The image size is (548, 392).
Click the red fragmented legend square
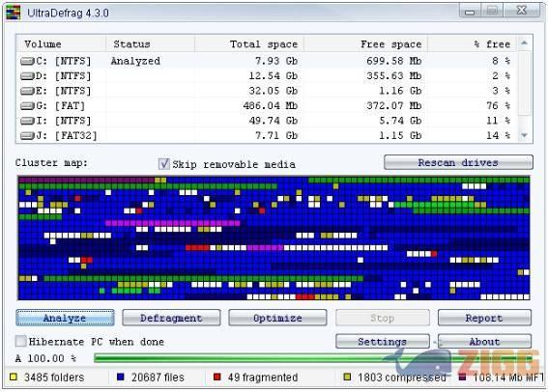(x=217, y=377)
